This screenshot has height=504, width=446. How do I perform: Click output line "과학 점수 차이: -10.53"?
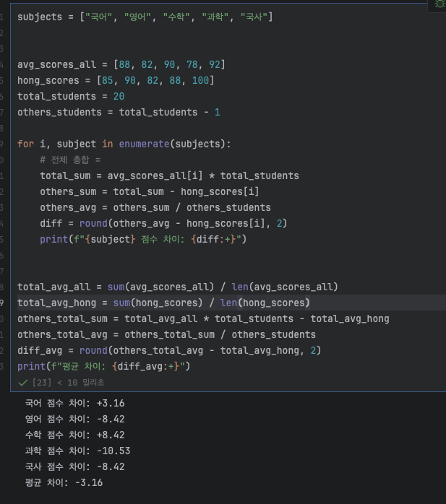[x=77, y=451]
